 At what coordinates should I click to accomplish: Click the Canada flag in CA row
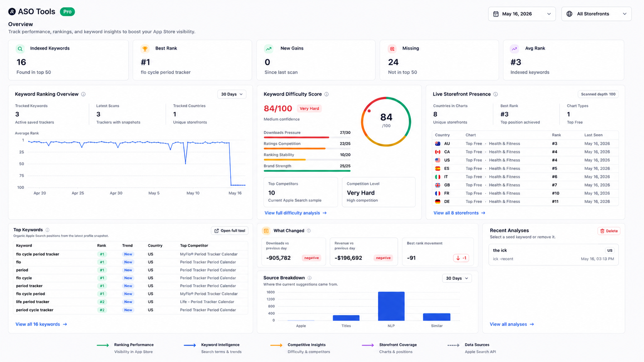click(x=438, y=152)
